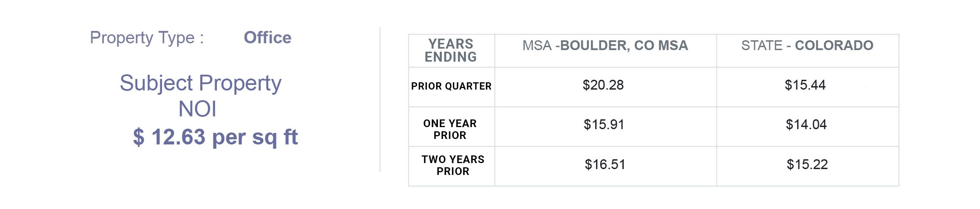Click the $16.51 table value
Image resolution: width=980 pixels, height=209 pixels.
tap(605, 165)
